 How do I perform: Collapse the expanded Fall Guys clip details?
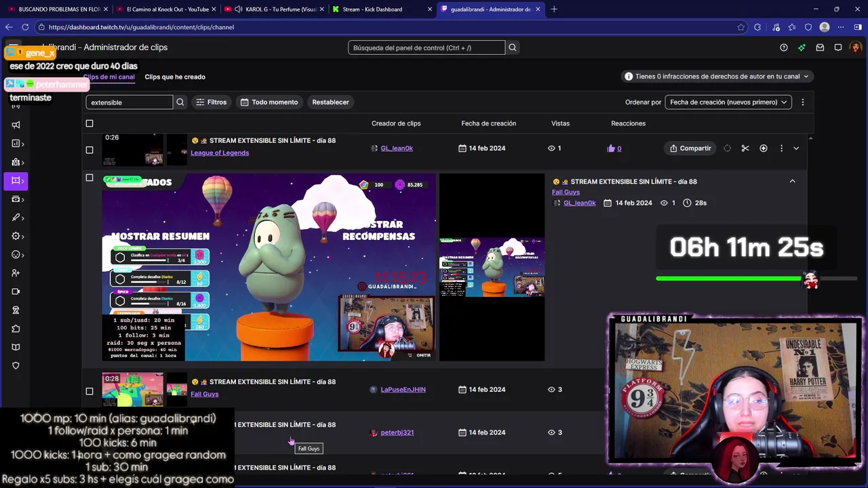tap(792, 181)
